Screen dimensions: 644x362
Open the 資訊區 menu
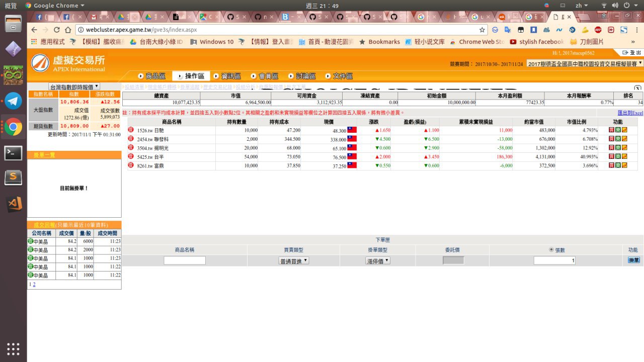(x=226, y=76)
